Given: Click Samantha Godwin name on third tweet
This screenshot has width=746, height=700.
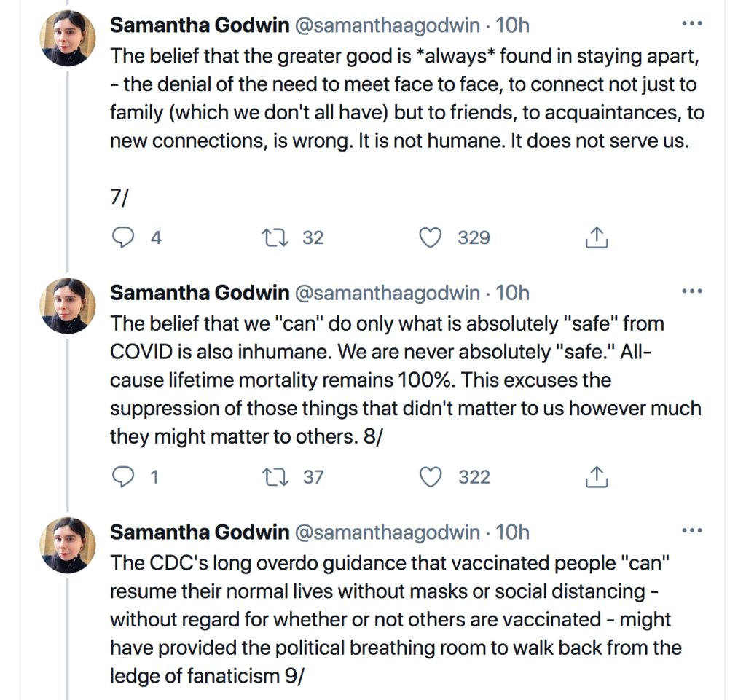Looking at the screenshot, I should coord(199,532).
